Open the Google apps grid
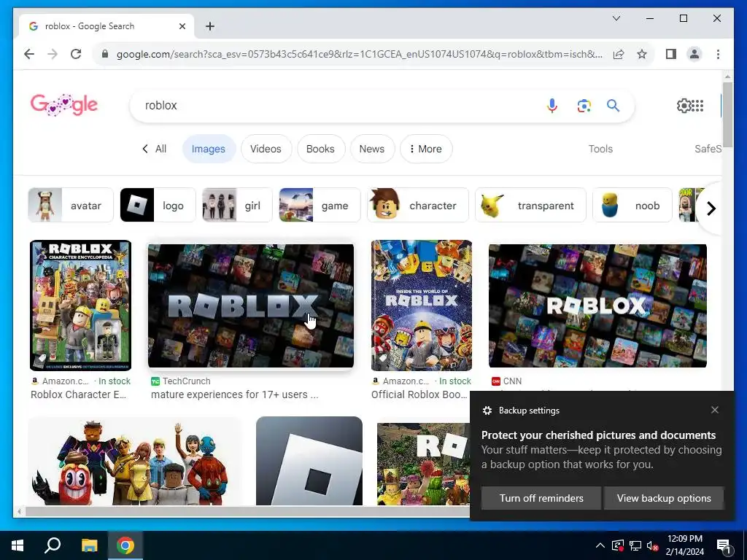 point(697,105)
